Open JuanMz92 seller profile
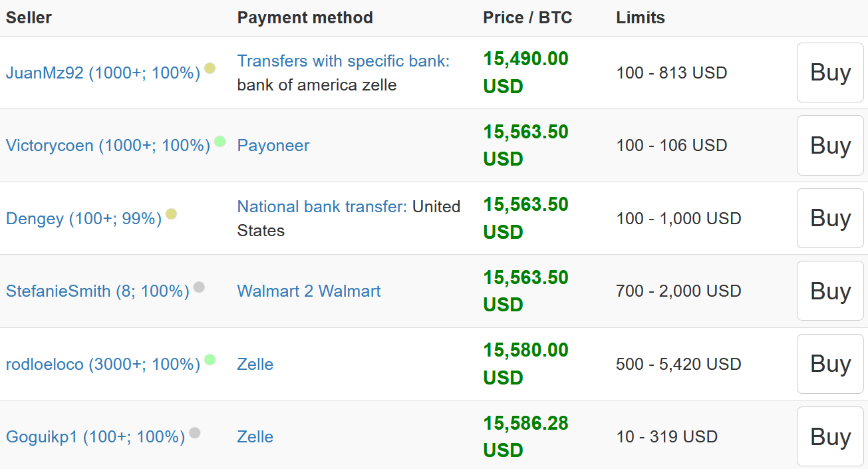Viewport: 868px width, 469px height. (x=103, y=73)
